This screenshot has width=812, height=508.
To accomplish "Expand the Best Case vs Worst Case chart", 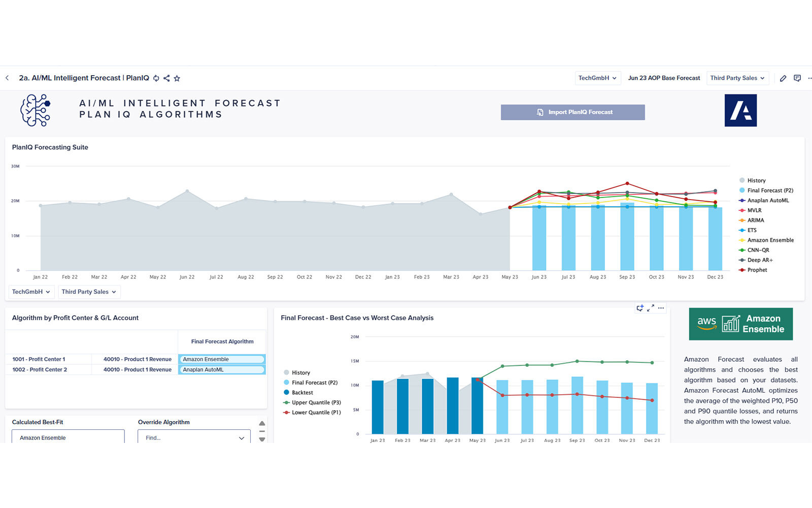I will tap(651, 308).
